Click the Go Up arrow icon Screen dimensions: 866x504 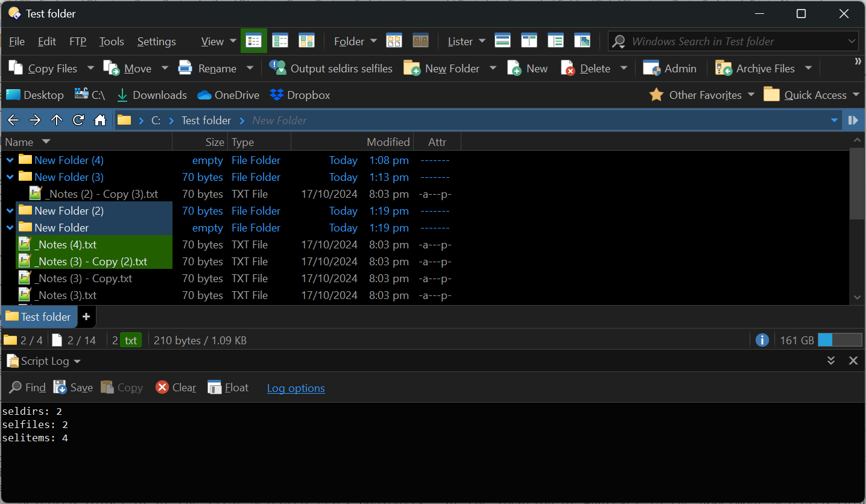click(x=57, y=120)
